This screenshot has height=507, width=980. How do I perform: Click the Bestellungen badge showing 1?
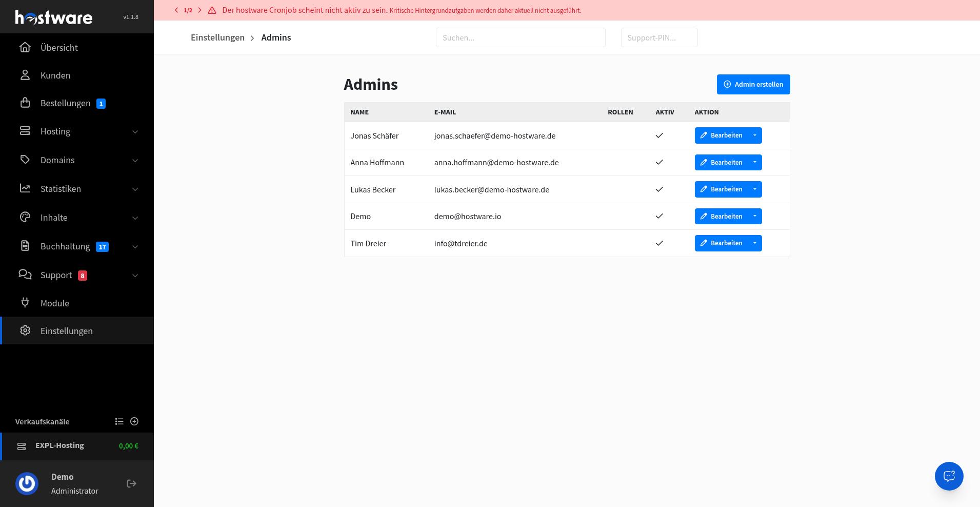tap(101, 104)
